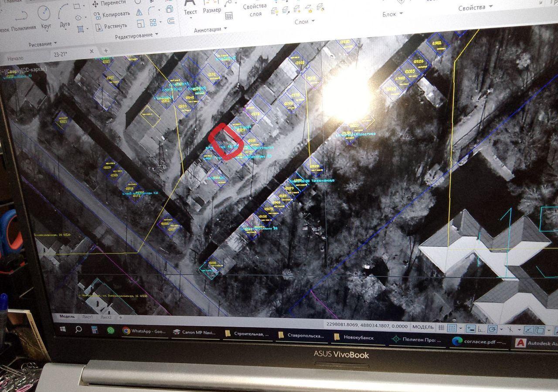Open the Text tool dropdown arrow
This screenshot has height=392, width=558.
click(191, 19)
